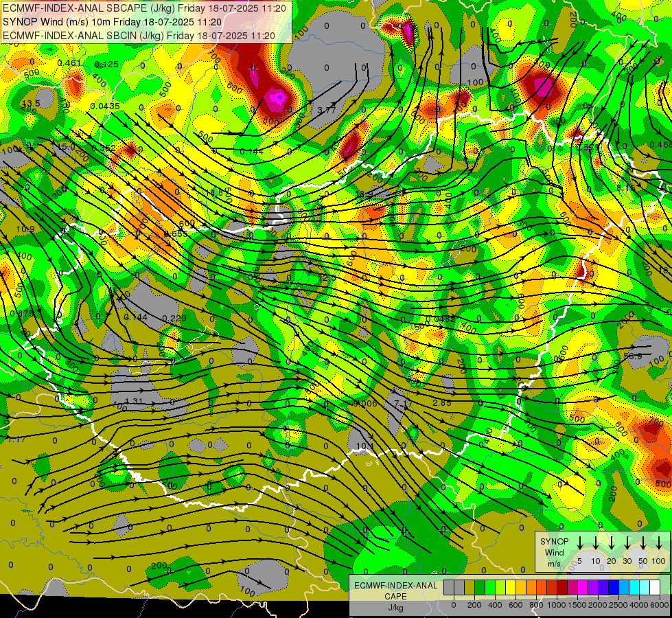Click the 56.9 value on the map
The image size is (672, 618).
[633, 356]
